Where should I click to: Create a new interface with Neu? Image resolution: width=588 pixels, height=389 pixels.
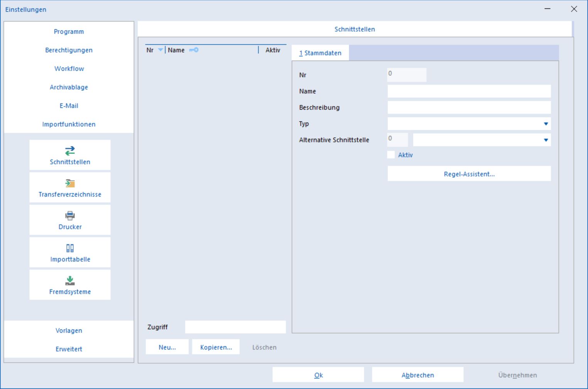click(167, 347)
